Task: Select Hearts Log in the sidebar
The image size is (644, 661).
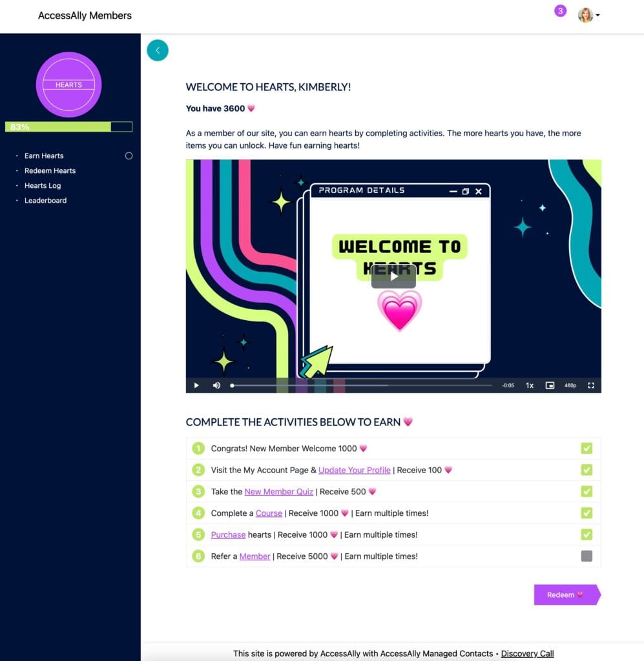Action: point(43,185)
